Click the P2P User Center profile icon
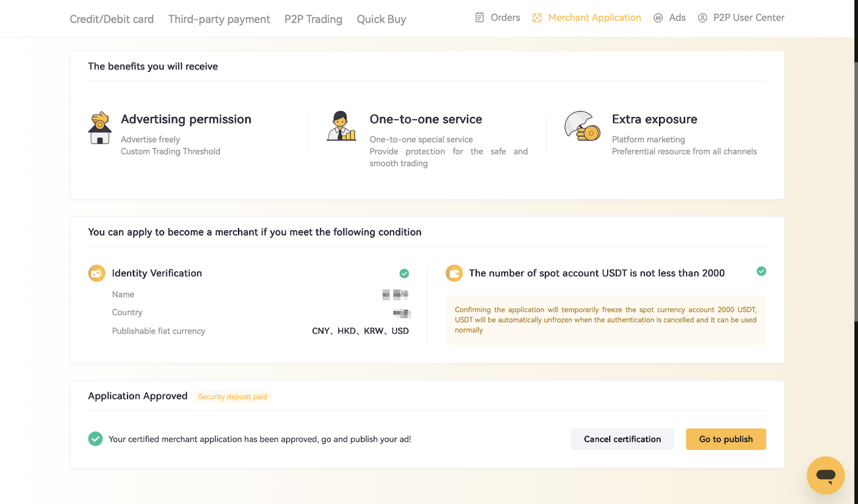 pyautogui.click(x=702, y=18)
